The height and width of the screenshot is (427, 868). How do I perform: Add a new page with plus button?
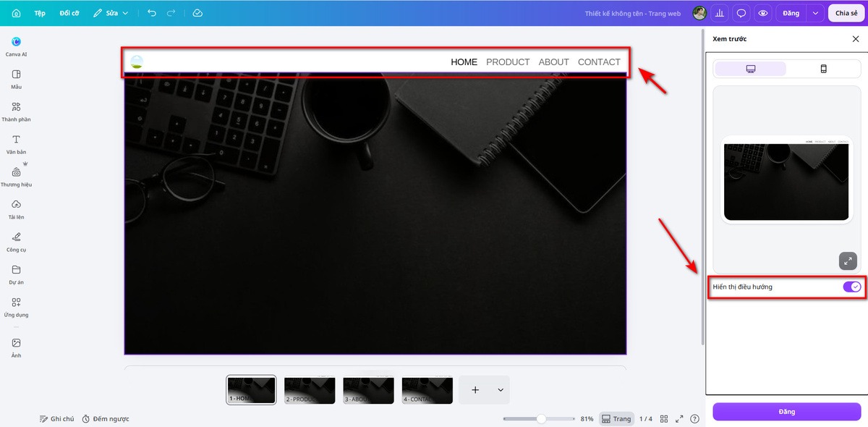tap(475, 390)
